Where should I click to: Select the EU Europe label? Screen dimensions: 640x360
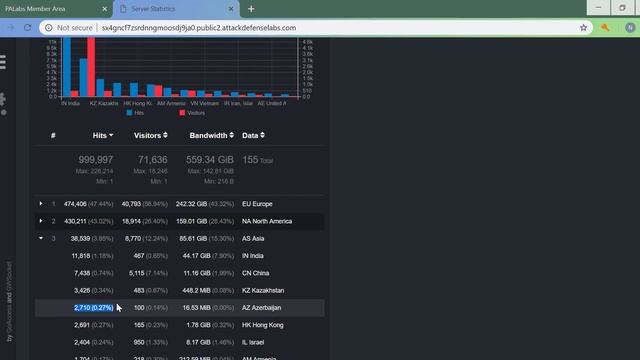257,204
